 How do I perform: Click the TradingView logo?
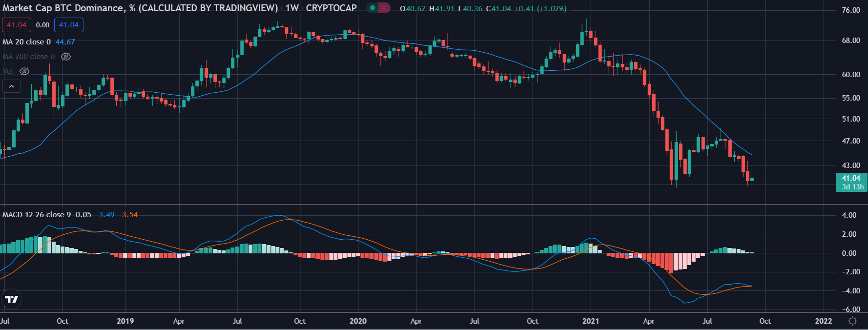click(x=11, y=299)
